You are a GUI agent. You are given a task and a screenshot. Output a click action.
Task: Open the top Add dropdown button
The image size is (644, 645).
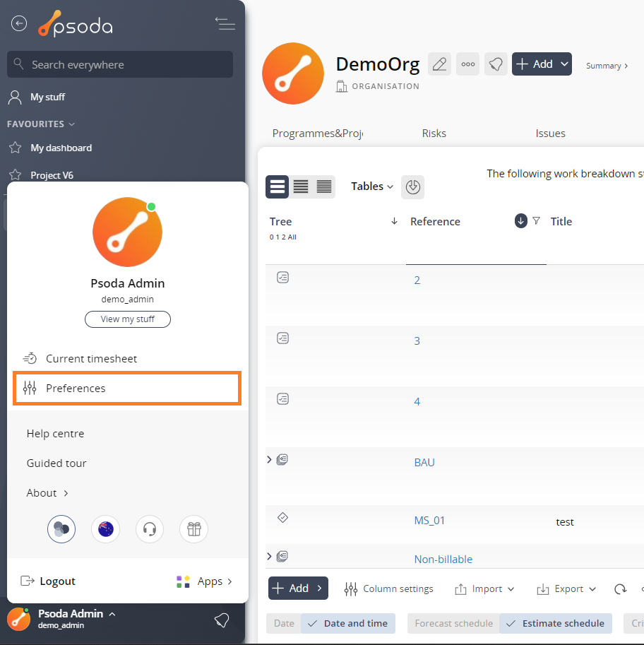pos(542,64)
